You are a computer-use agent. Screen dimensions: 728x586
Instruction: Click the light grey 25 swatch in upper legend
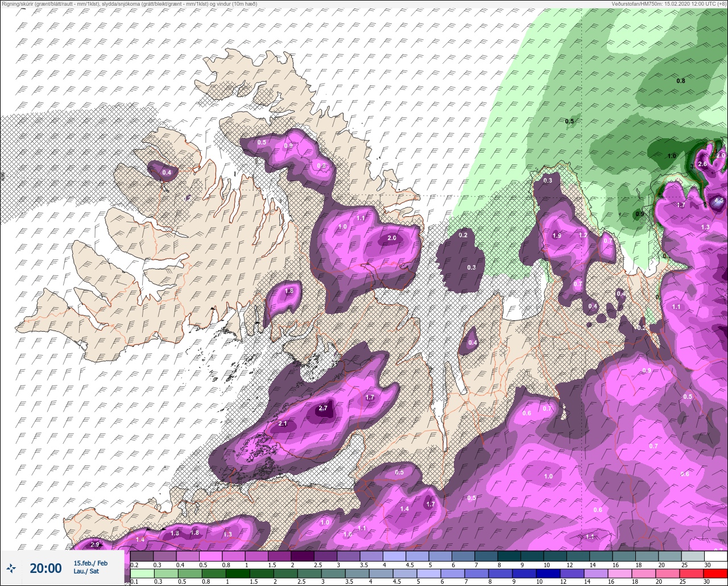(x=693, y=556)
